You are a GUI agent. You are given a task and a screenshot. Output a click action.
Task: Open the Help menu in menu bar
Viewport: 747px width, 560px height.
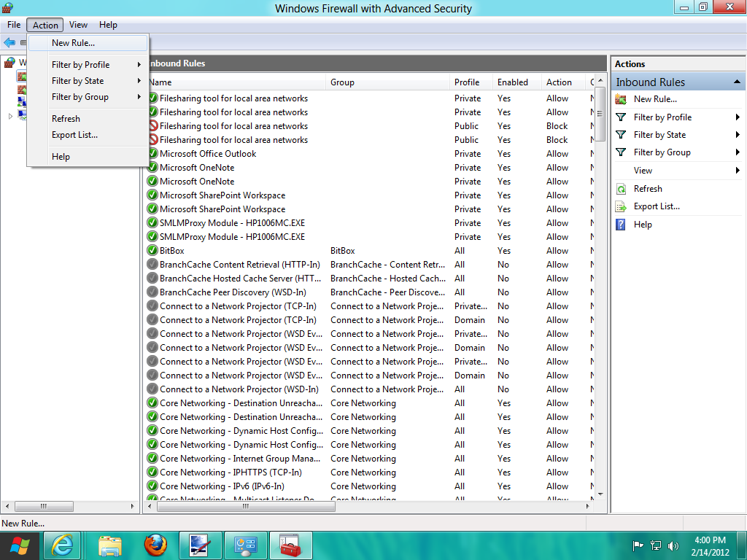point(108,25)
